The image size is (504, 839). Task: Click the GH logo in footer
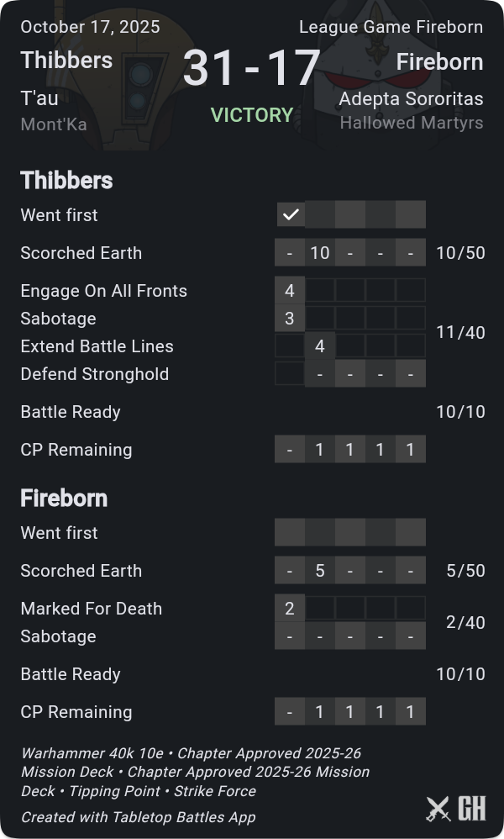(472, 809)
